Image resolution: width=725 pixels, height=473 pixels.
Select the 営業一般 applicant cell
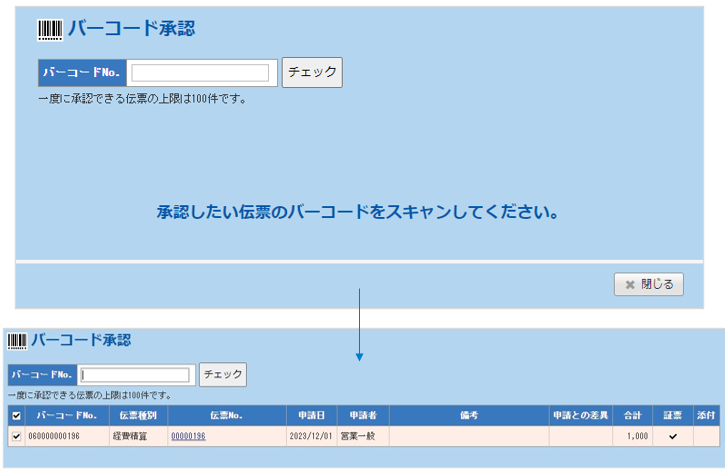click(x=358, y=436)
